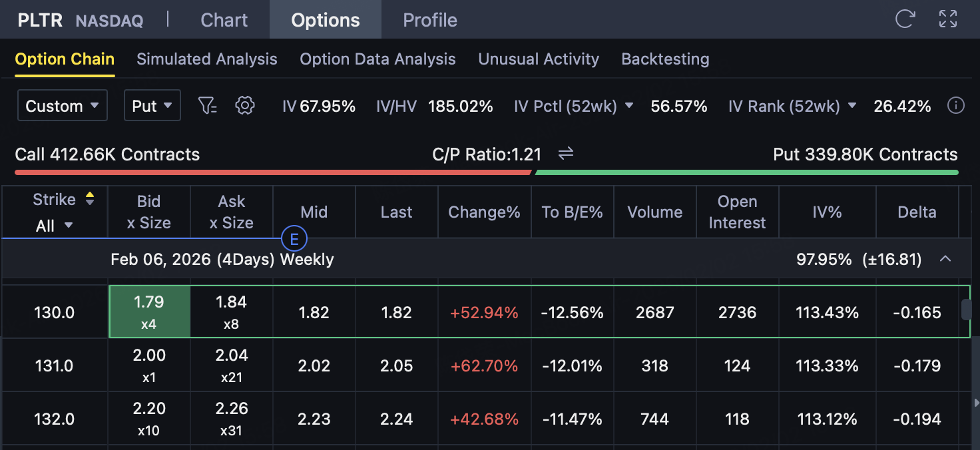This screenshot has width=980, height=450.
Task: Click the circled E marker
Action: [294, 239]
